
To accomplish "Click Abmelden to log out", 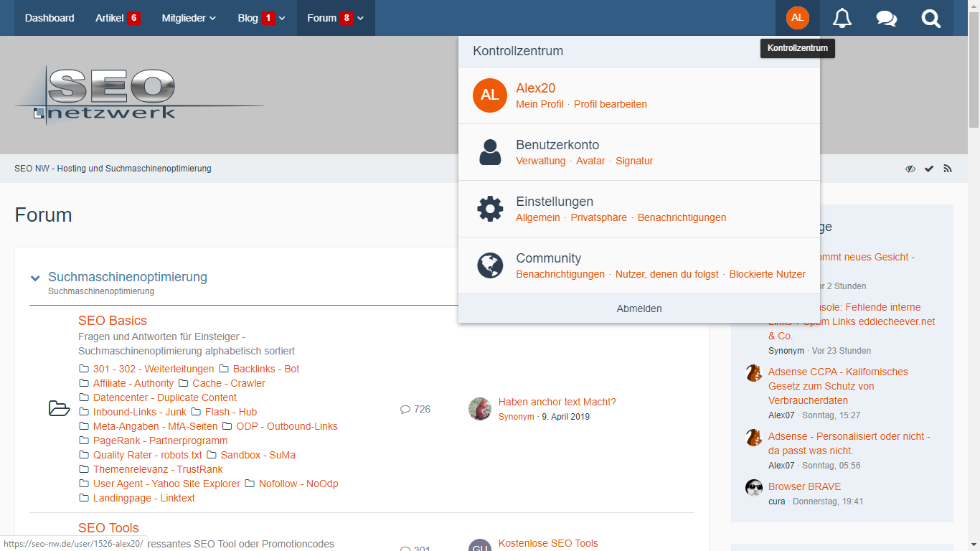I will click(x=639, y=309).
